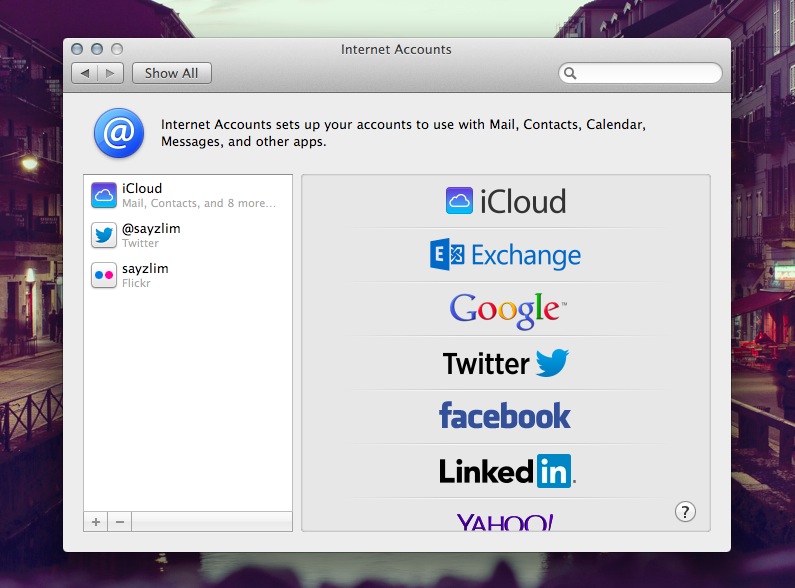Viewport: 795px width, 588px height.
Task: Select the sayzlim Flickr account
Action: [x=188, y=275]
